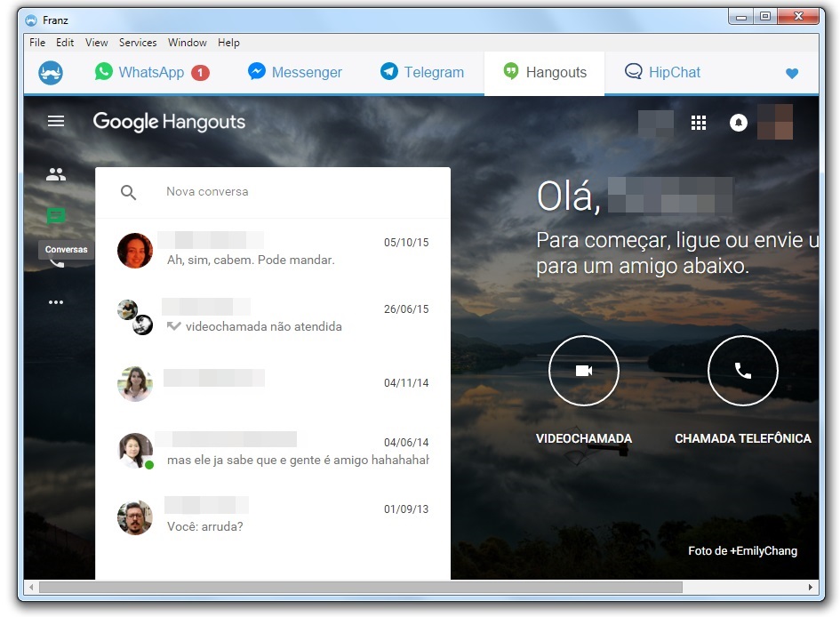Screen dimensions: 840x617
Task: Click the VIDEOCHAMADA label
Action: click(584, 438)
